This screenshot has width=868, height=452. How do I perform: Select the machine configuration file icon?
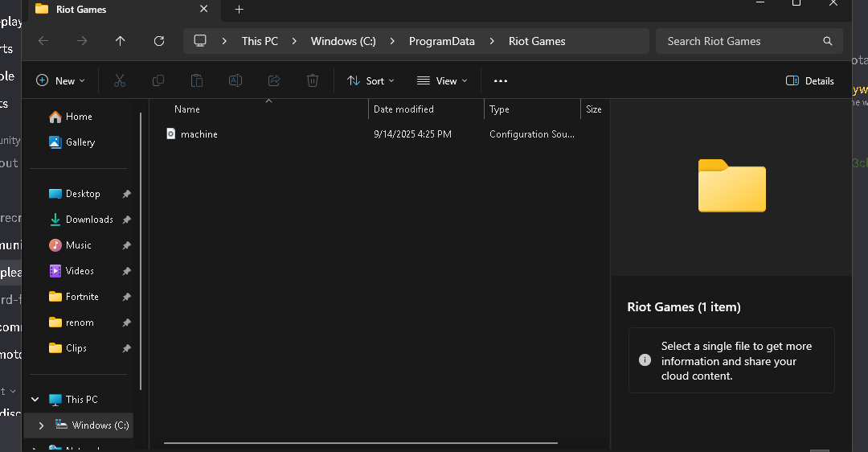[x=171, y=134]
